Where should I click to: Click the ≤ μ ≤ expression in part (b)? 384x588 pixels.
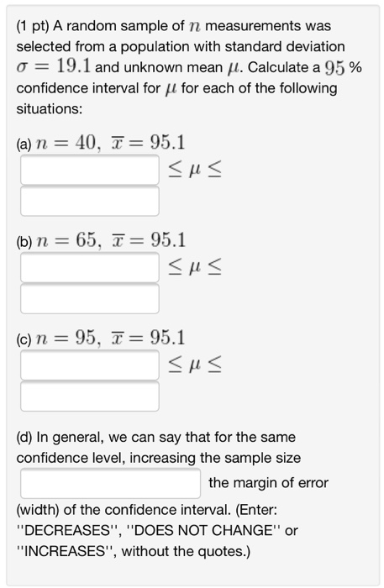[x=195, y=267]
